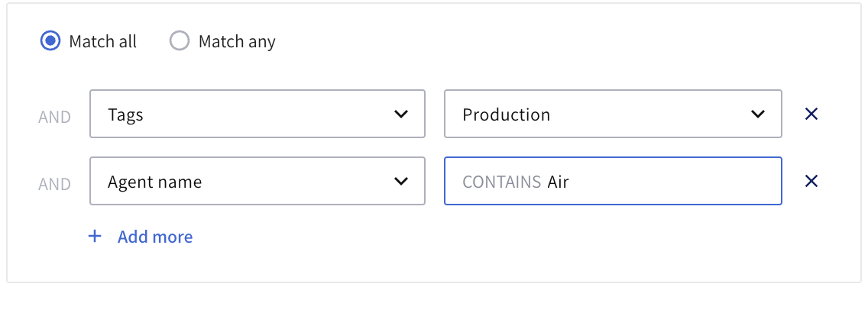Click the chevron arrow on Tags dropdown
The width and height of the screenshot is (868, 316).
point(400,114)
